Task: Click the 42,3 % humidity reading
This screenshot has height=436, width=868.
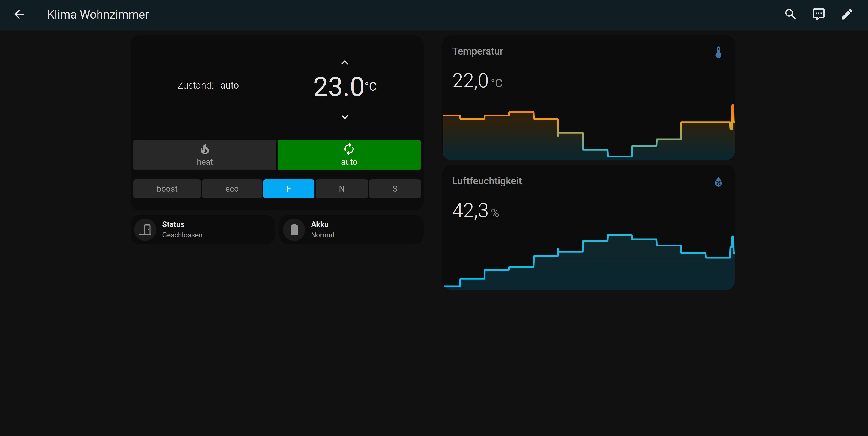Action: [475, 211]
